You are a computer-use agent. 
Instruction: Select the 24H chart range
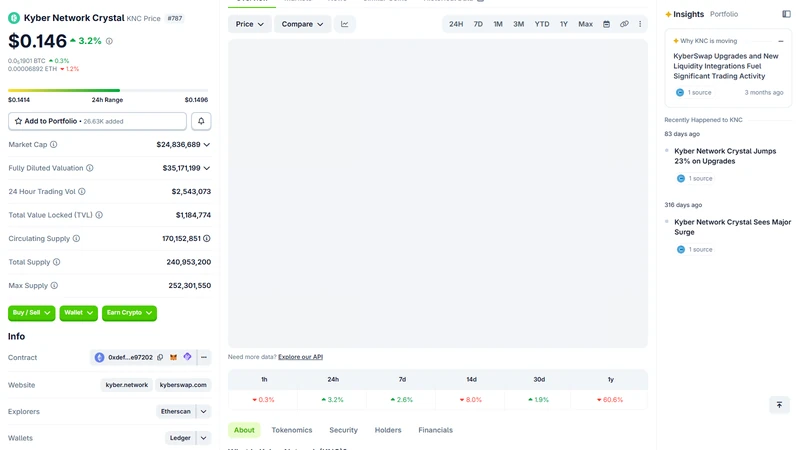[x=456, y=24]
